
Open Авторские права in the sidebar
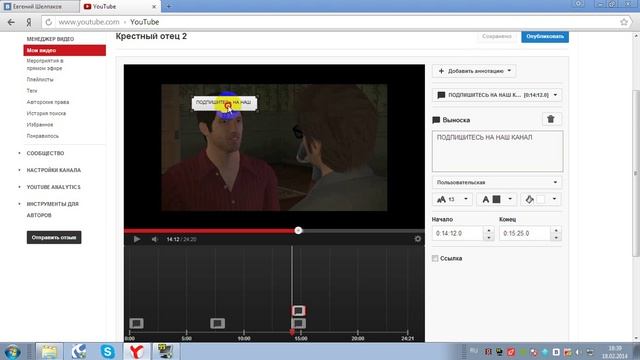click(48, 102)
